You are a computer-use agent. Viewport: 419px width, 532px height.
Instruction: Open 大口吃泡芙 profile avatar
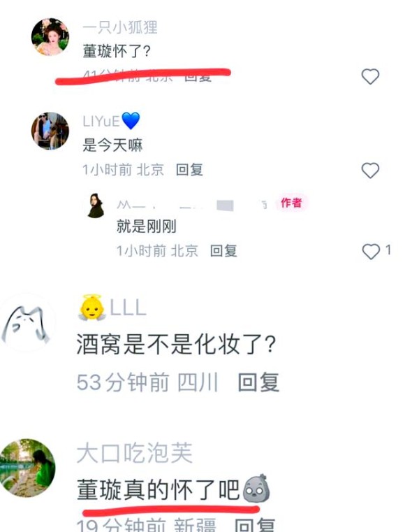[27, 468]
